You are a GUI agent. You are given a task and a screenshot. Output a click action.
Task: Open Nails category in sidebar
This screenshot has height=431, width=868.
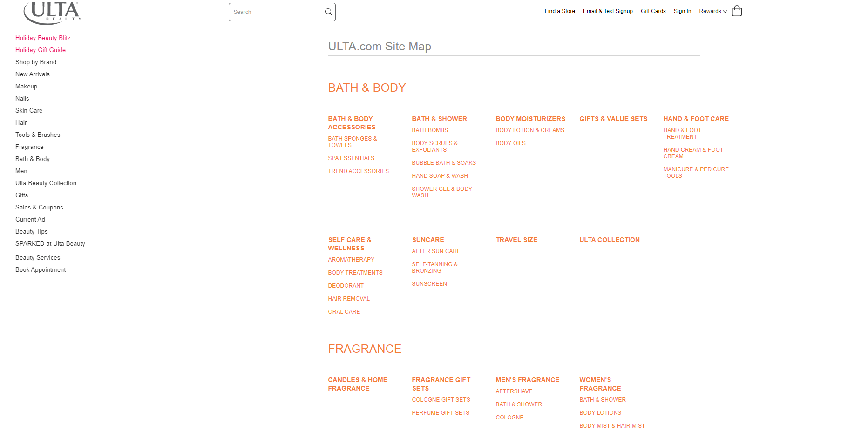22,98
